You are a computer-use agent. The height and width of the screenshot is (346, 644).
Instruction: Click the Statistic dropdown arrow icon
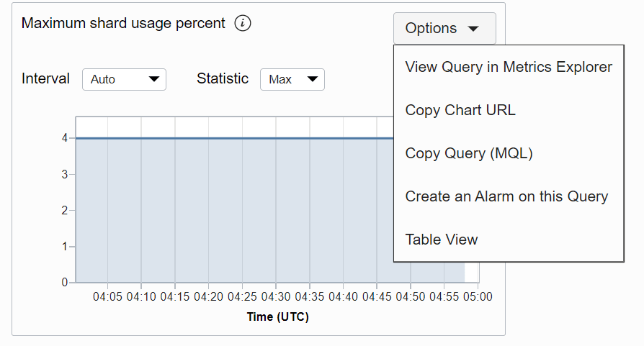312,79
